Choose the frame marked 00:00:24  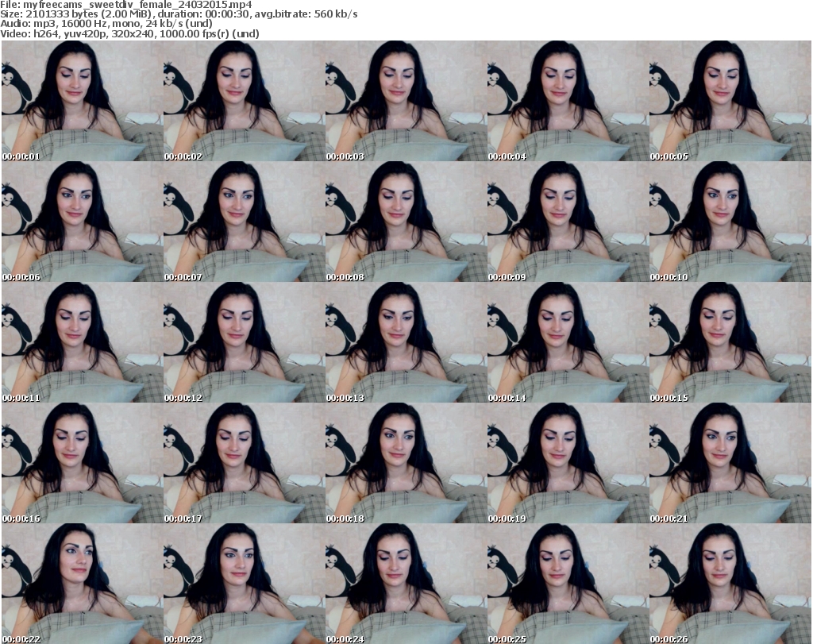[x=406, y=584]
